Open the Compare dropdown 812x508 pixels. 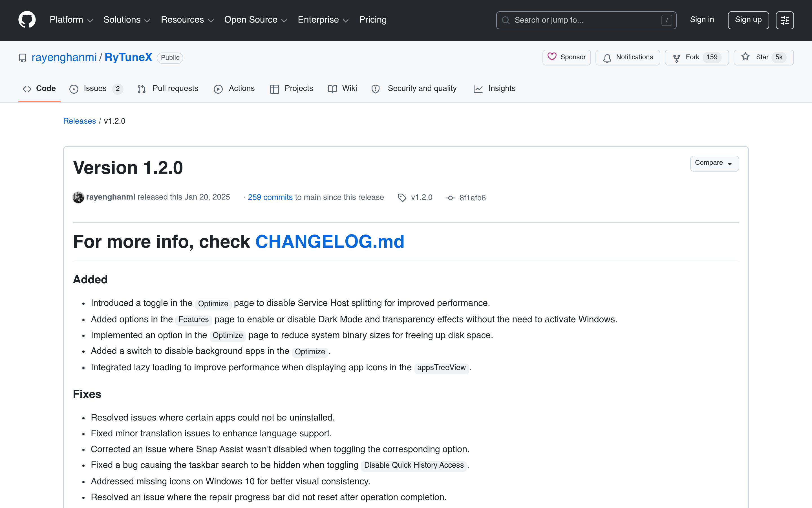pyautogui.click(x=714, y=163)
